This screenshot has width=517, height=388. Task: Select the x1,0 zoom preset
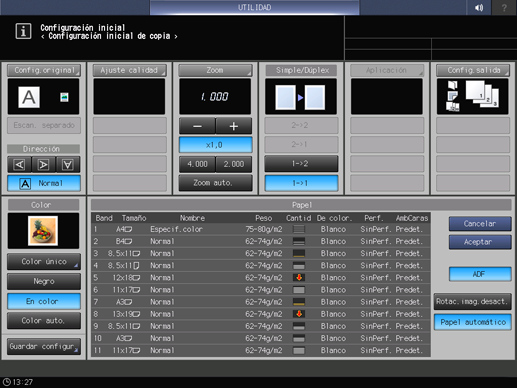(215, 145)
